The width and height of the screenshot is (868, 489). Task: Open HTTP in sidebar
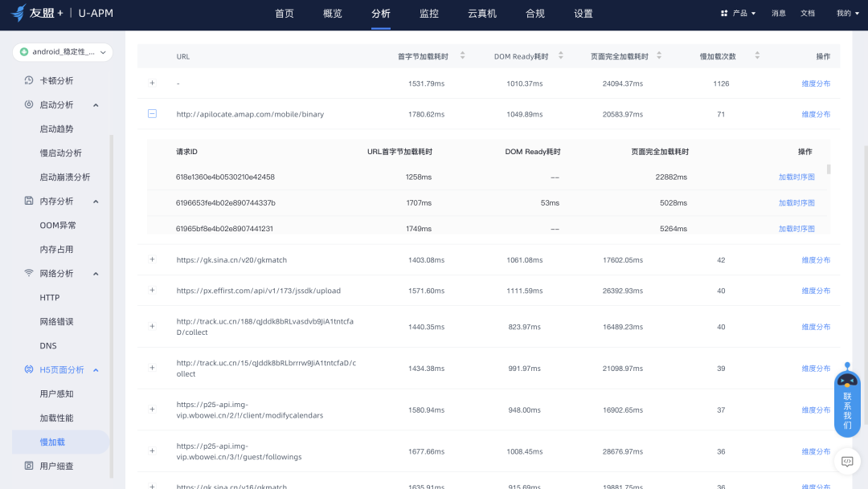(x=49, y=298)
